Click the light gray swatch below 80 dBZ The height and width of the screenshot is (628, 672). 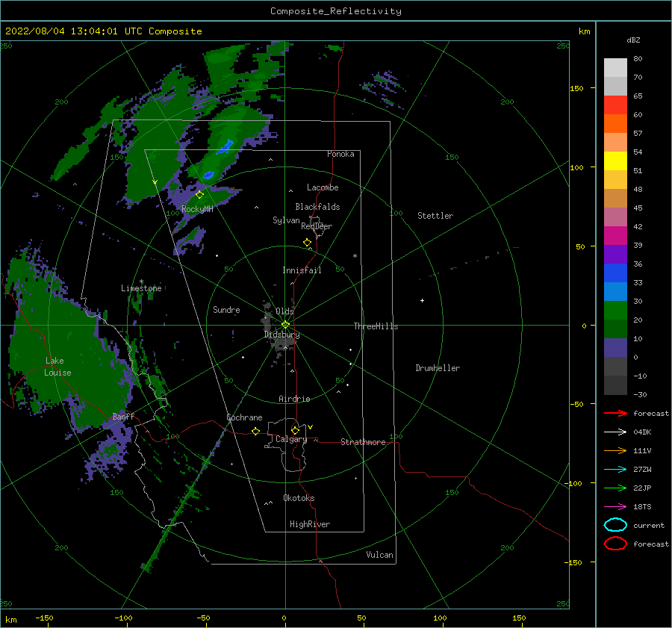coord(615,68)
